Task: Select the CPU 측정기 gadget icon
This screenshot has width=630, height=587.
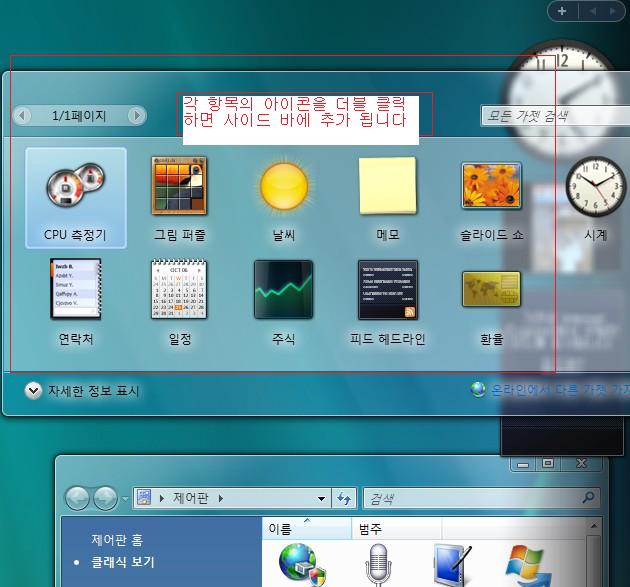Action: click(x=76, y=186)
